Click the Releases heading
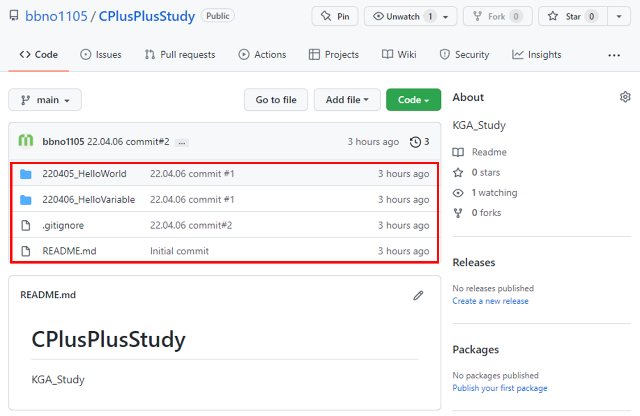 tap(473, 263)
